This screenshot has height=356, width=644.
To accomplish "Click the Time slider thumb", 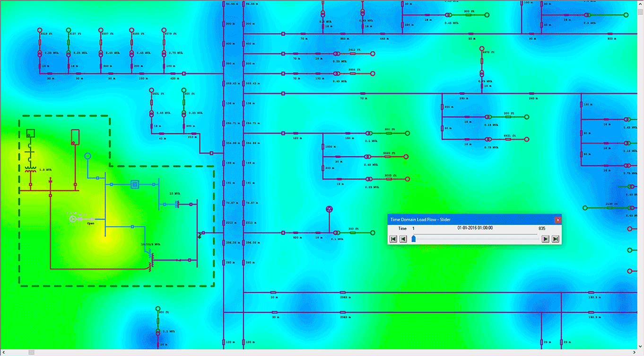I will [413, 238].
